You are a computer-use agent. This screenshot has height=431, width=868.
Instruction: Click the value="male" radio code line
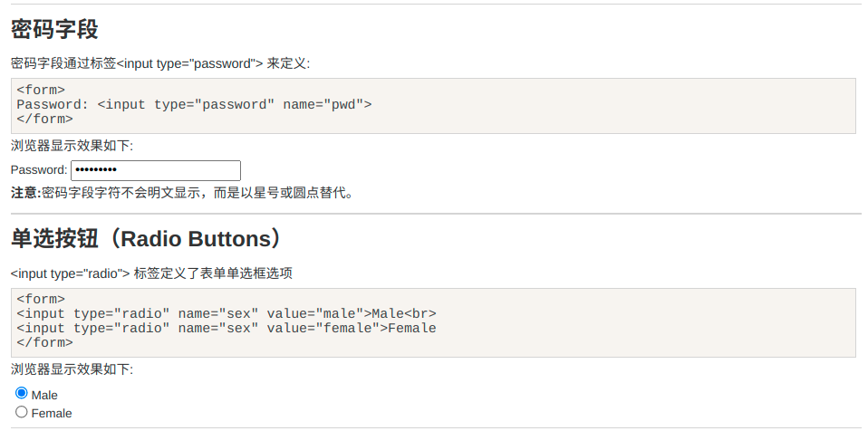point(227,313)
